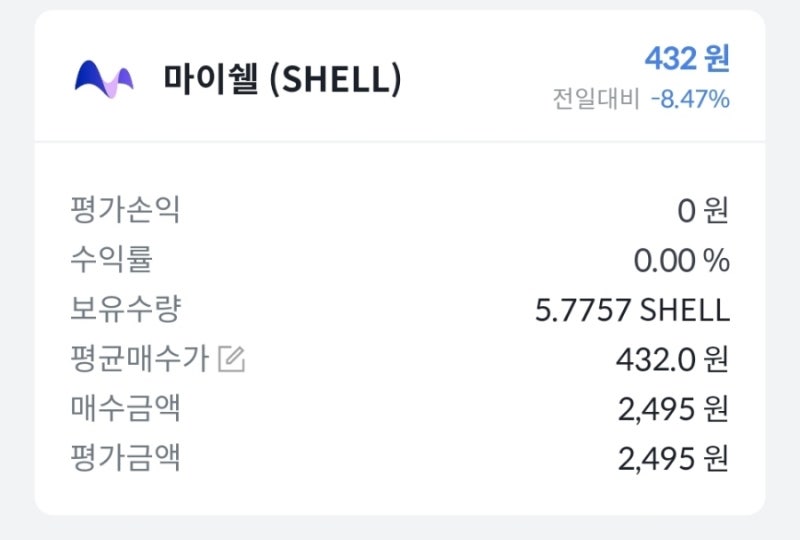
Task: Click the MyShell coin logo icon
Action: coord(104,78)
